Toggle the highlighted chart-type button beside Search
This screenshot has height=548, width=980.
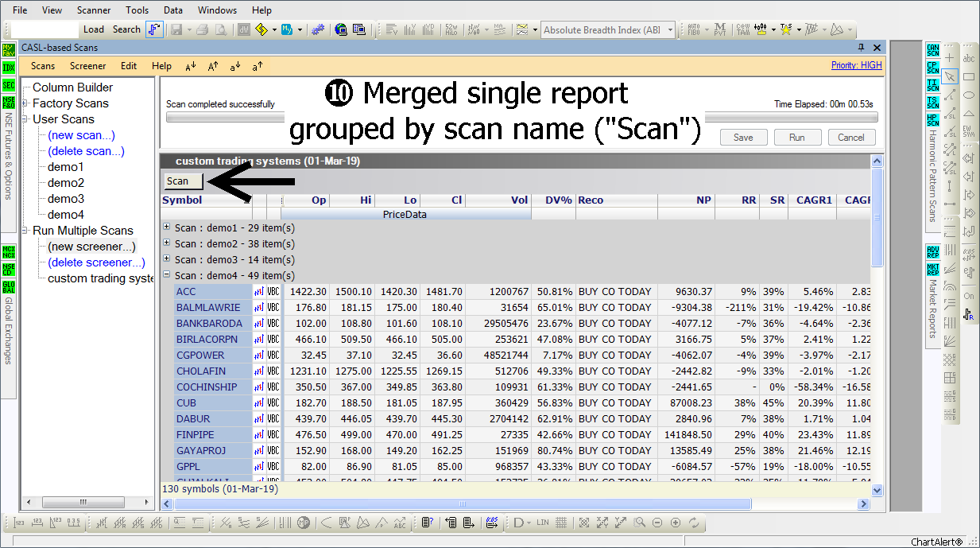pos(154,29)
